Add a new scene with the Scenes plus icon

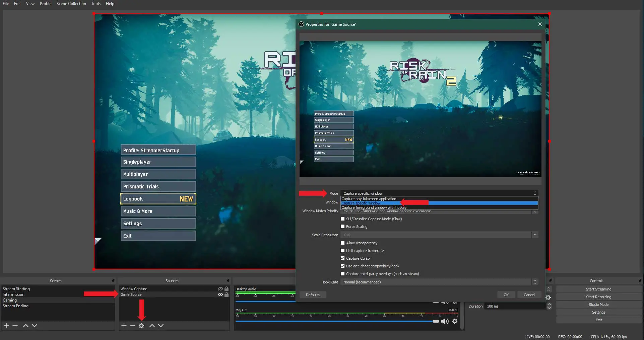(x=6, y=326)
